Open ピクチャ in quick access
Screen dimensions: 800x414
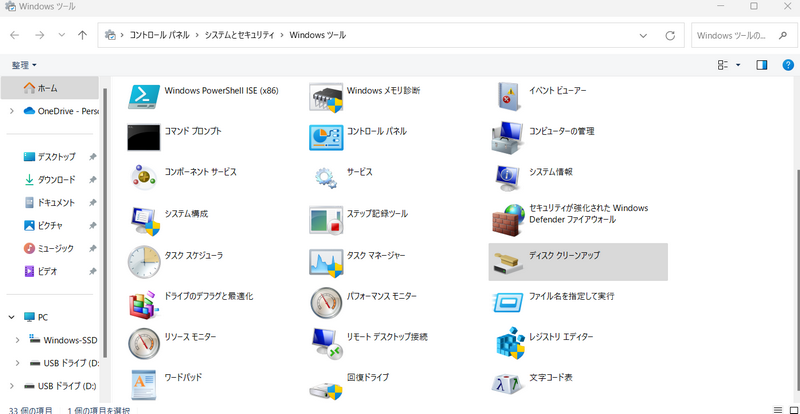tap(51, 226)
